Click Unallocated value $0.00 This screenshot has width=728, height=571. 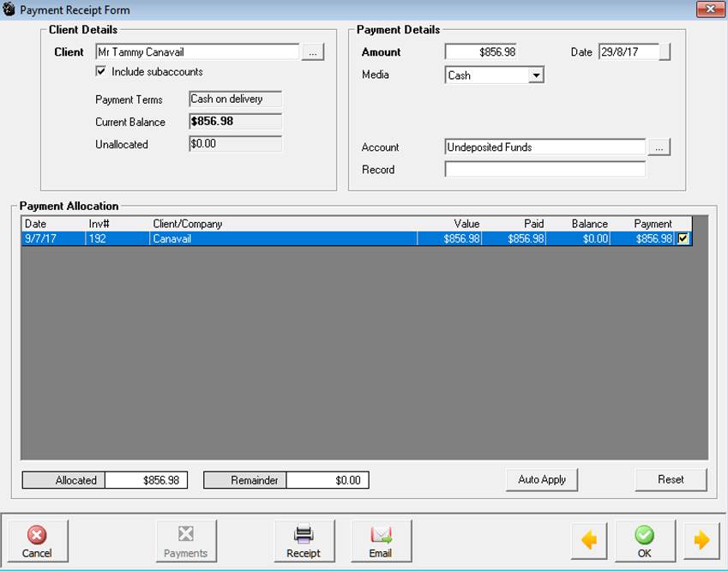tap(236, 144)
